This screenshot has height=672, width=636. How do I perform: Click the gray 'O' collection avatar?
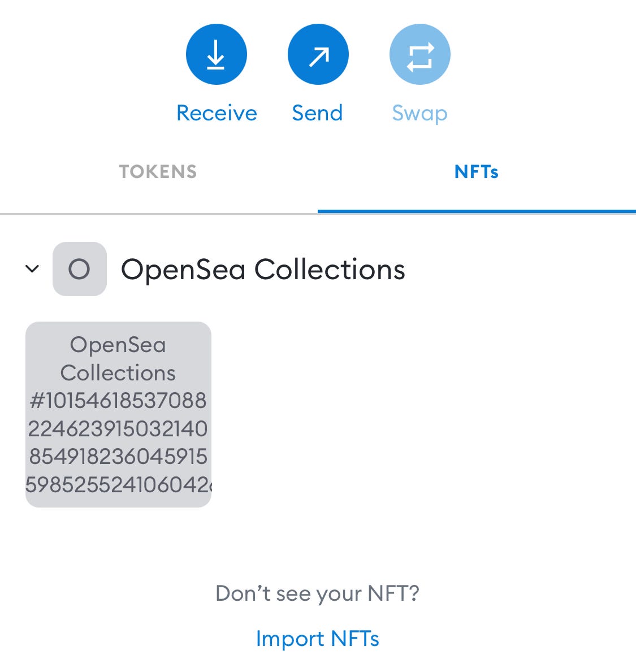(80, 268)
